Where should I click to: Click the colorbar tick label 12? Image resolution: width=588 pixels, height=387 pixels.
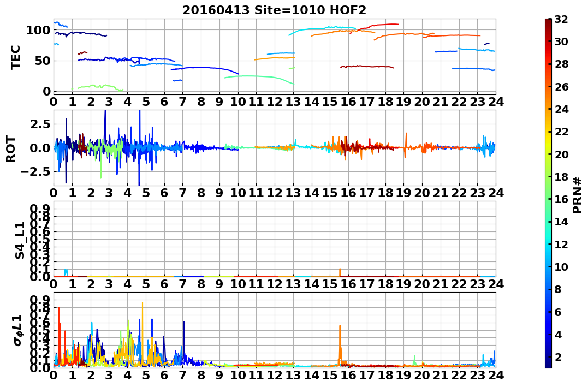tap(561, 244)
